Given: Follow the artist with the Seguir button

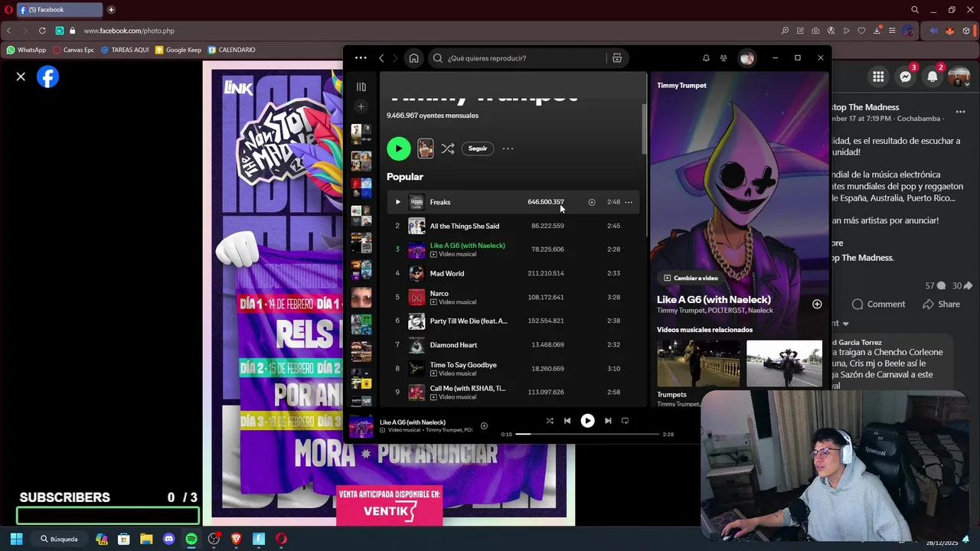Looking at the screenshot, I should pyautogui.click(x=478, y=148).
